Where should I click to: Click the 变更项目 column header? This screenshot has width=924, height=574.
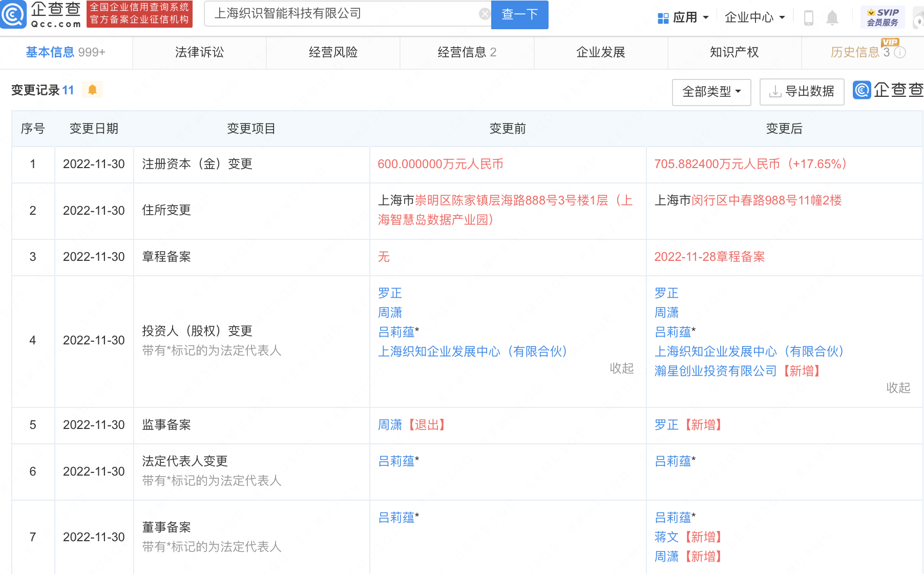251,129
